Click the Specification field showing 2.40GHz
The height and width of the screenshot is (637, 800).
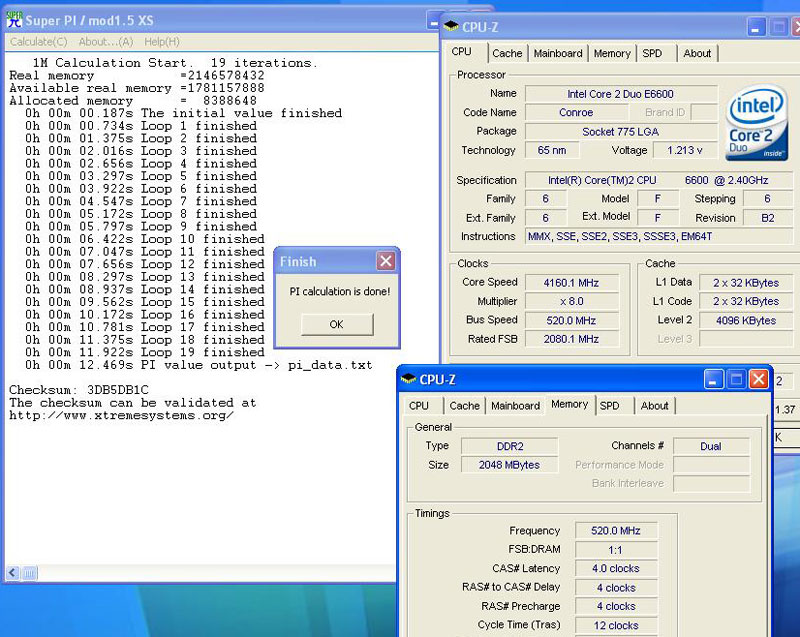coord(659,180)
